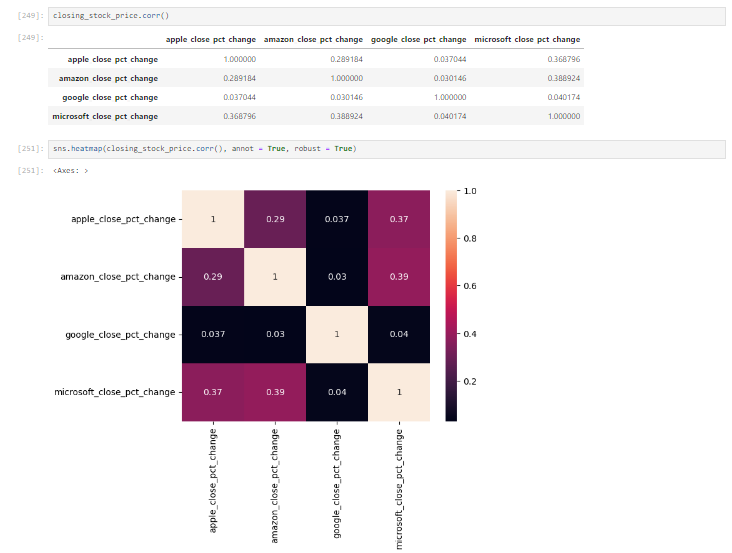Click table value 1.000000 in the microsoft row
The image size is (732, 553).
pos(564,116)
